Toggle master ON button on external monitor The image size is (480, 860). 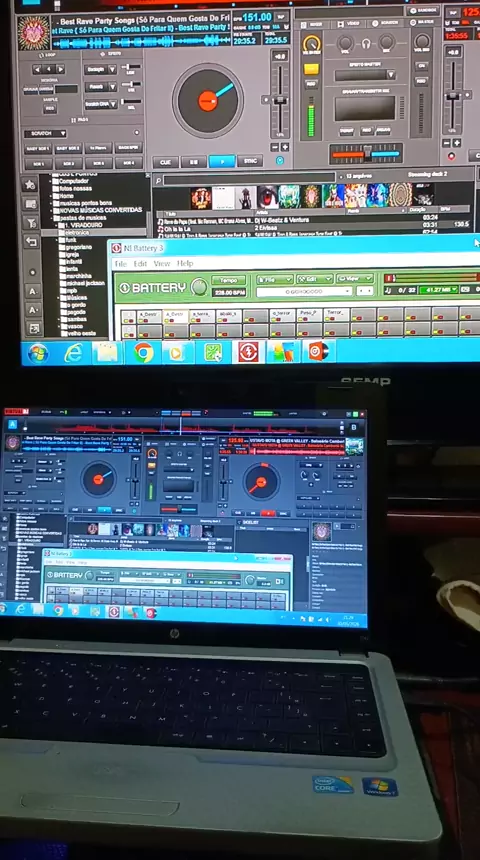(422, 66)
